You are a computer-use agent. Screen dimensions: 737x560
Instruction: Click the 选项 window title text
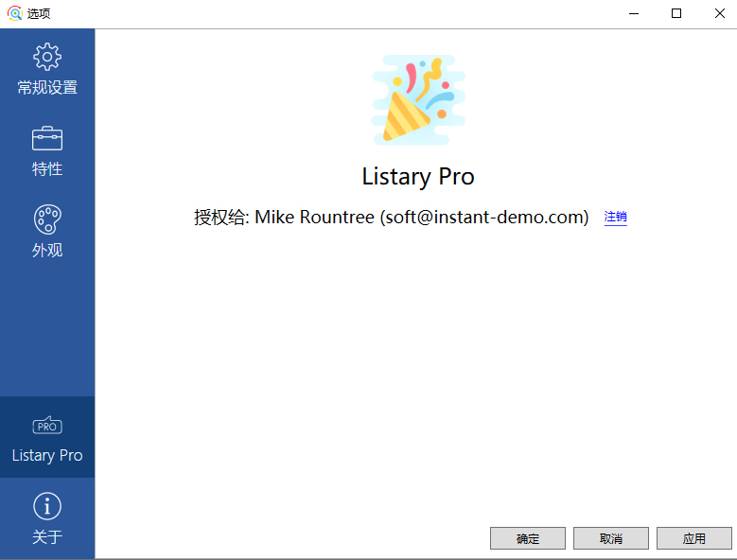coord(39,13)
